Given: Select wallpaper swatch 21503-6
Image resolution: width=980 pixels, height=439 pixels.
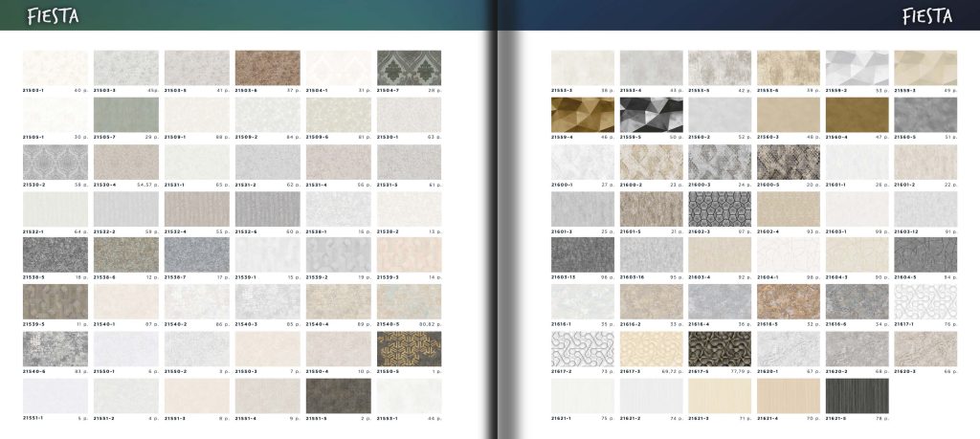Looking at the screenshot, I should pos(267,67).
